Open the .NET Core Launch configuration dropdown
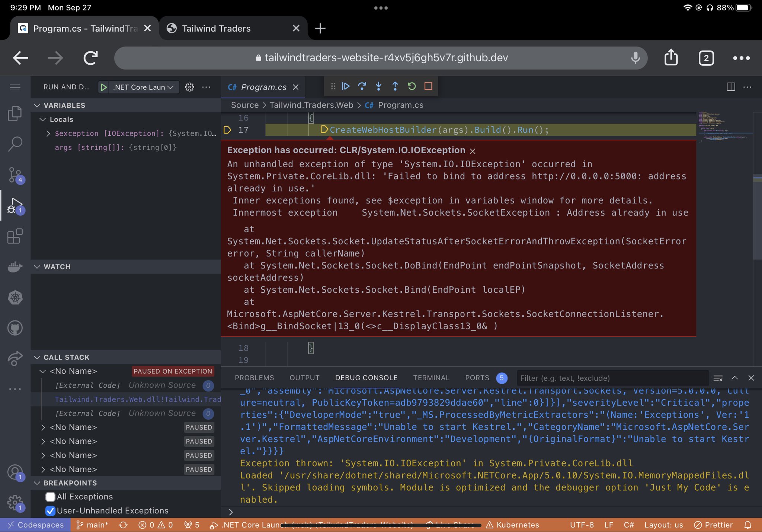 (143, 87)
